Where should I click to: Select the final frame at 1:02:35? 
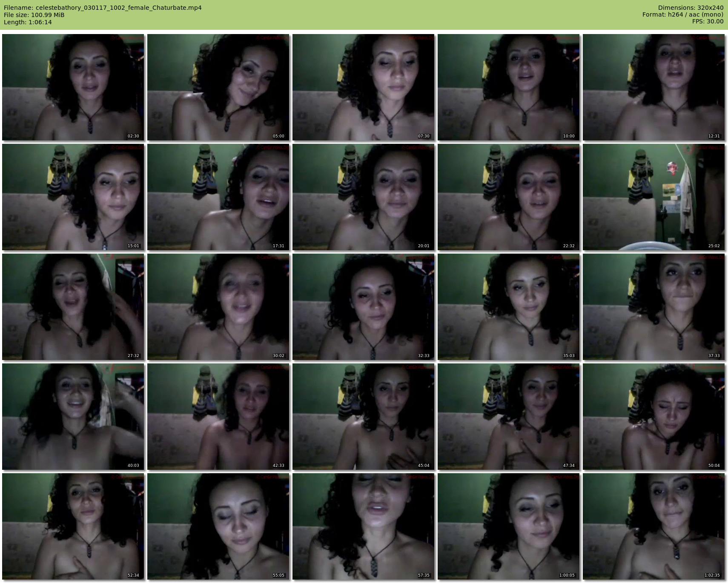(x=654, y=526)
